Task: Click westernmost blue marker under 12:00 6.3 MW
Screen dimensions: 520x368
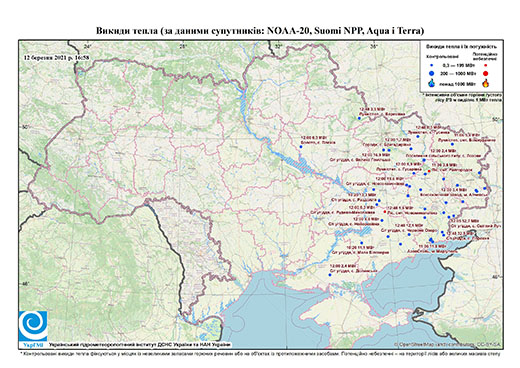Action: [x=300, y=146]
